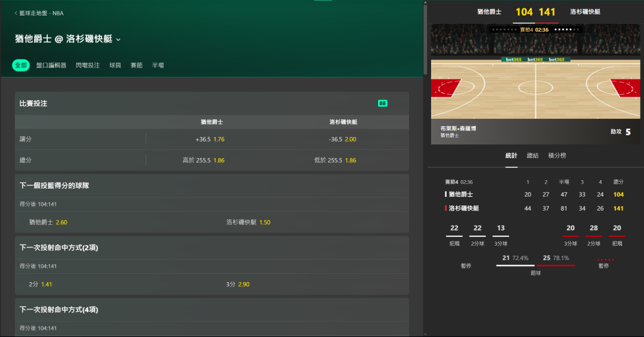Open the 閃電投注 tab
Image resolution: width=644 pixels, height=337 pixels.
[x=88, y=66]
